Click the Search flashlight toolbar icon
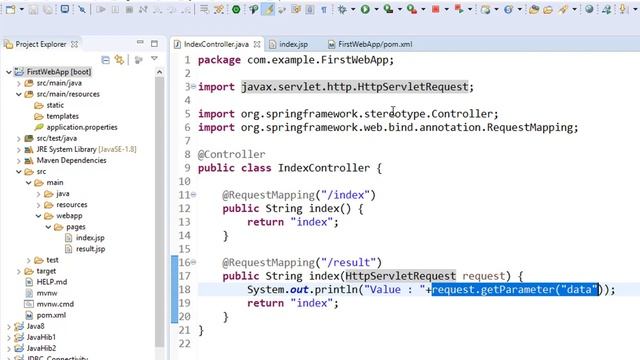 pyautogui.click(x=563, y=9)
